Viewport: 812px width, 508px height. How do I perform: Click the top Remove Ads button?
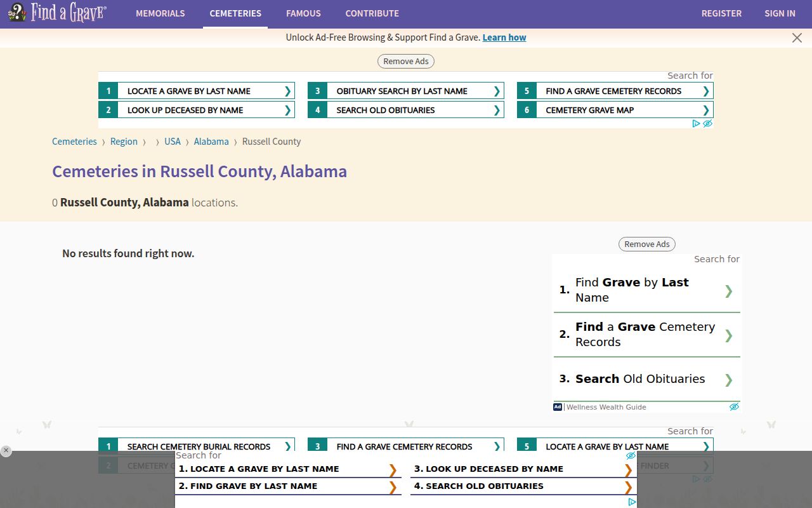tap(406, 62)
